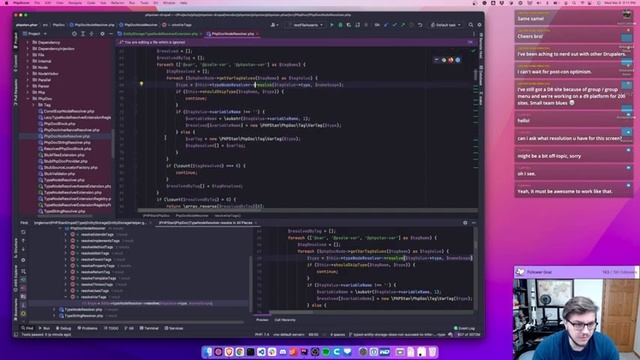This screenshot has height=360, width=640.
Task: Click Collapse All icon in Project panel header
Action: tap(91, 34)
